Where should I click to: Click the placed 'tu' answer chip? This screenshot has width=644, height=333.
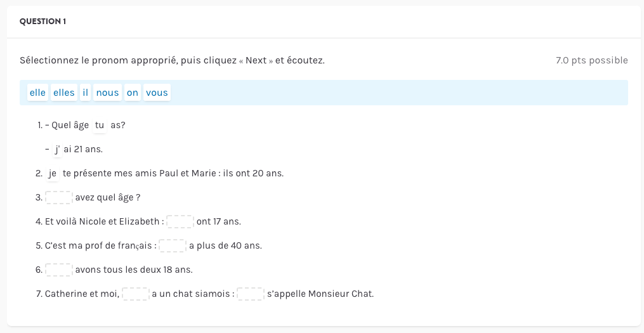pos(100,125)
